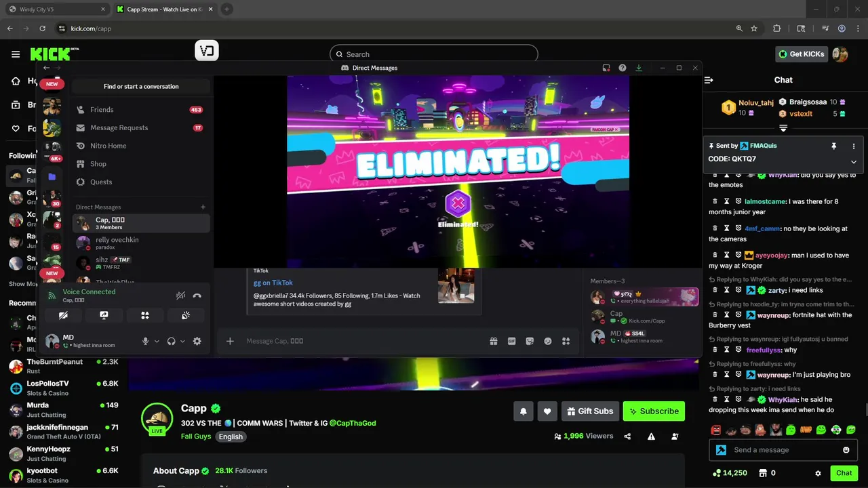The width and height of the screenshot is (868, 488).
Task: Open the @CapThaGod link
Action: click(x=353, y=423)
